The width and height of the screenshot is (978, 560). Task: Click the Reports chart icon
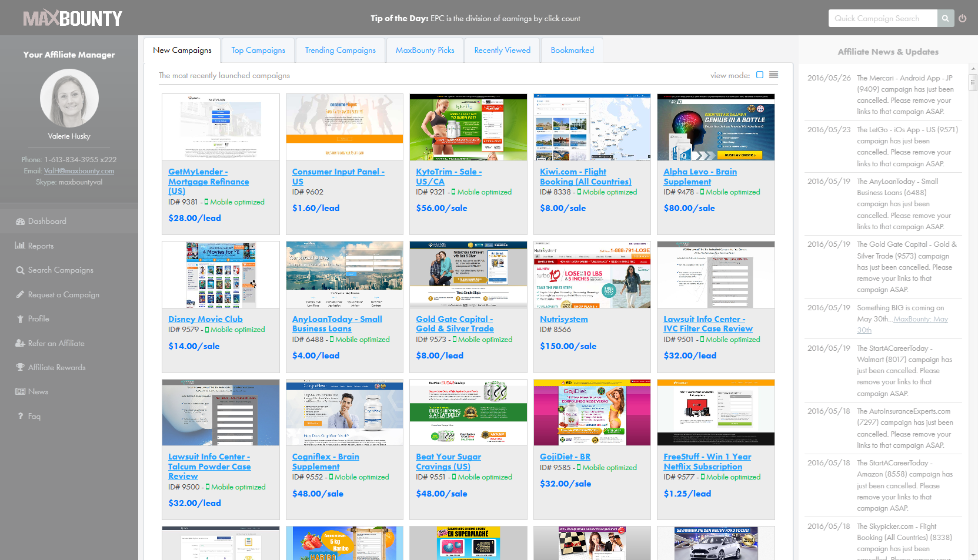[x=20, y=246]
